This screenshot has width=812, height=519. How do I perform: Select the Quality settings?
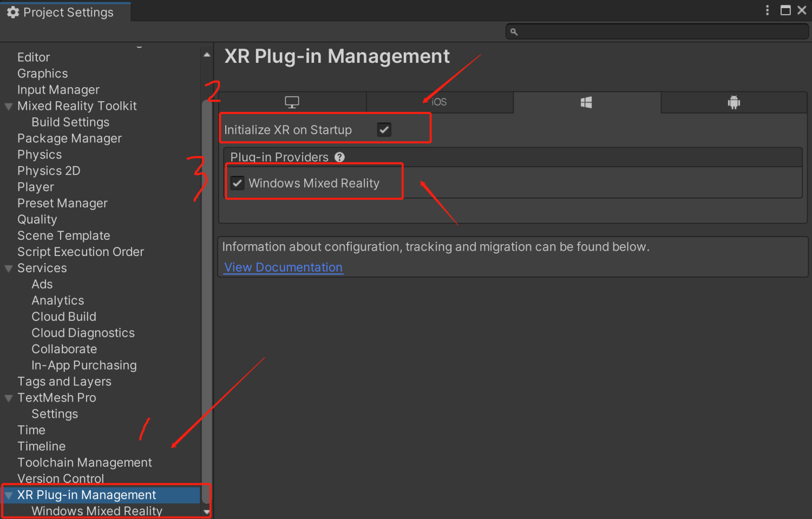coord(37,220)
